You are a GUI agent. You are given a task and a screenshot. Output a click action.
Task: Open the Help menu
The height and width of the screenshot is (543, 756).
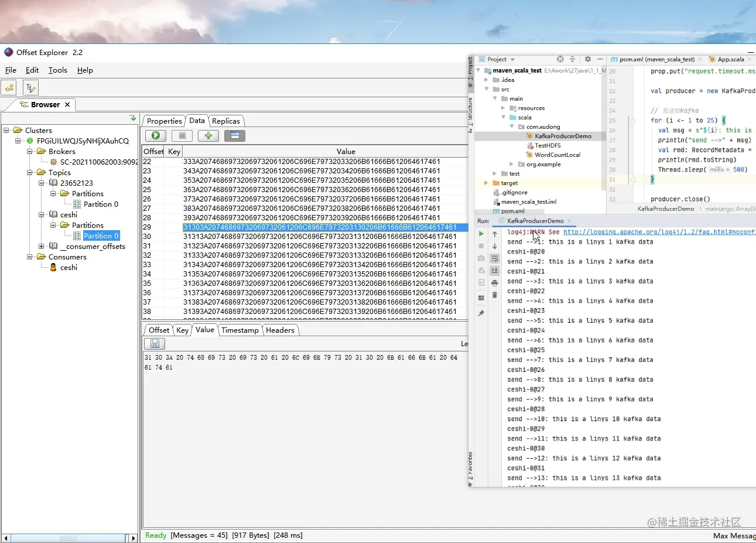pyautogui.click(x=85, y=70)
